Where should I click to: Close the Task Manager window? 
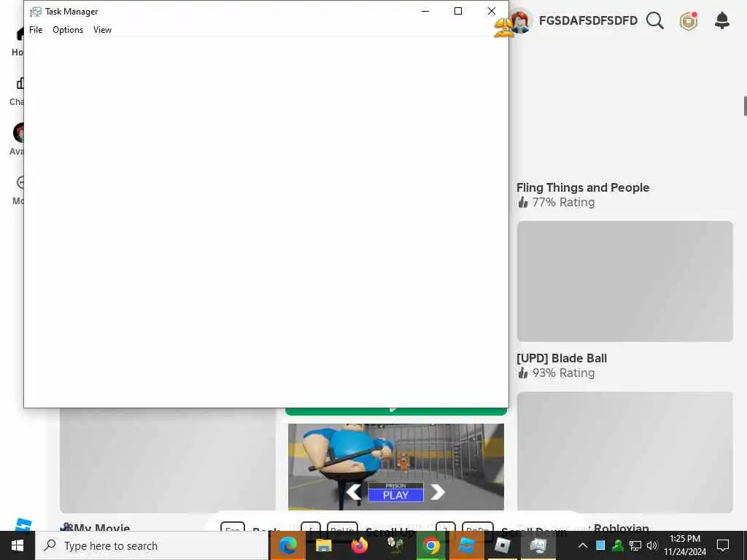tap(492, 11)
